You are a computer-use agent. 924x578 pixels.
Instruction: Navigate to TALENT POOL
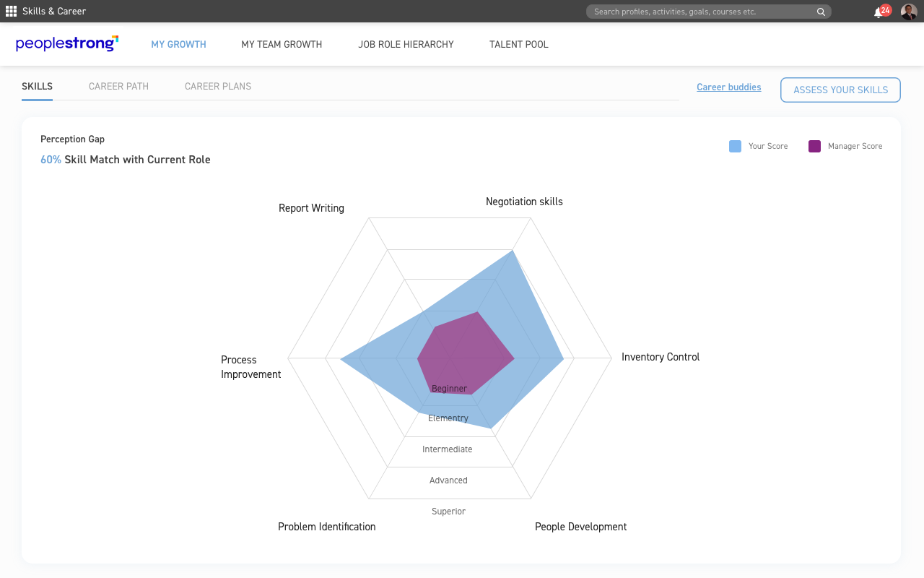pyautogui.click(x=518, y=44)
